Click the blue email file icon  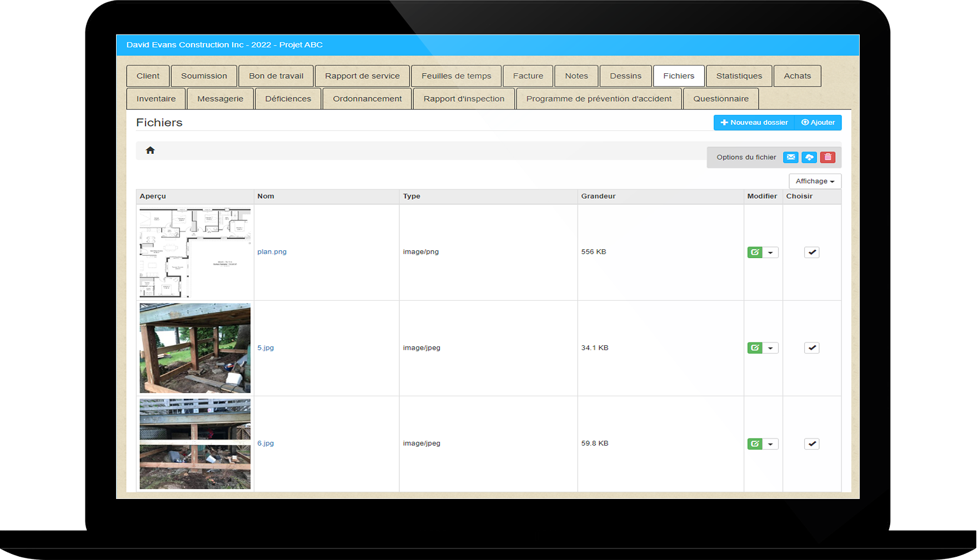click(790, 158)
